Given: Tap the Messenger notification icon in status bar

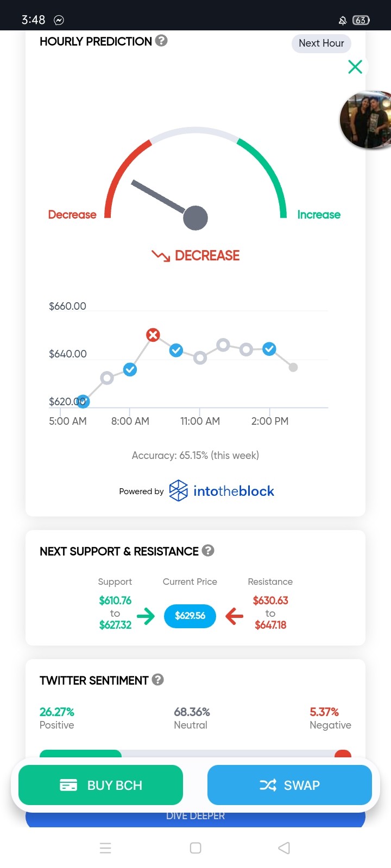Looking at the screenshot, I should [x=59, y=20].
